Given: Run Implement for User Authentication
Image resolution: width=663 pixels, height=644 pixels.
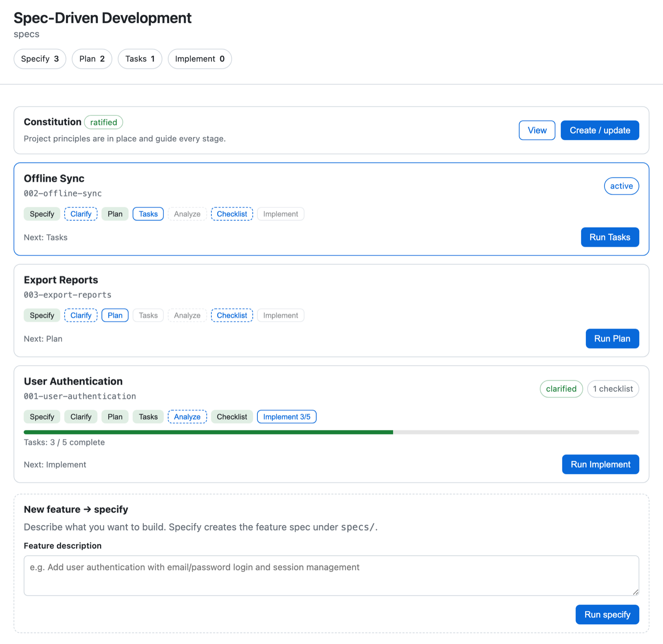Looking at the screenshot, I should tap(600, 464).
